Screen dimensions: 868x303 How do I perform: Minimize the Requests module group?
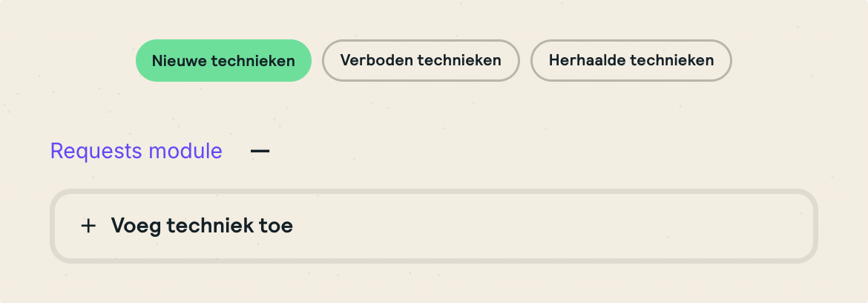point(260,151)
